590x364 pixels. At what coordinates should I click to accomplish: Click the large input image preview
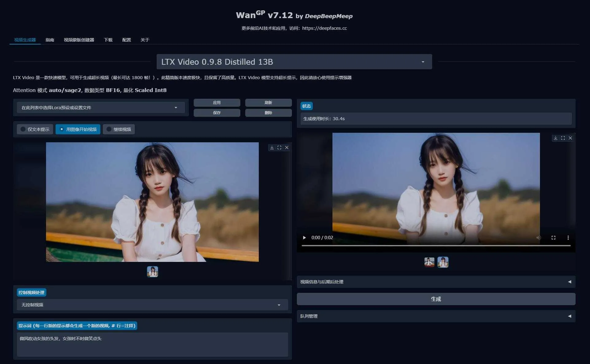click(152, 202)
